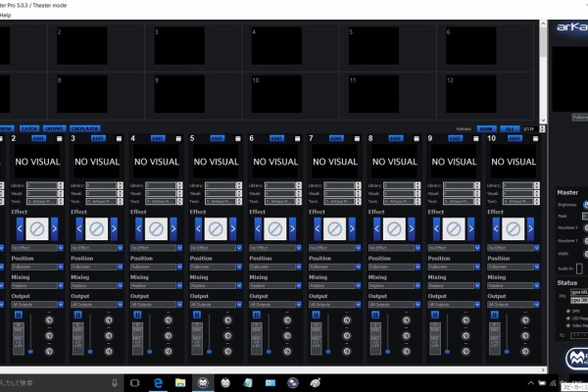Click the middle rotary knob in layer 3
The image size is (588, 392).
pos(109,335)
